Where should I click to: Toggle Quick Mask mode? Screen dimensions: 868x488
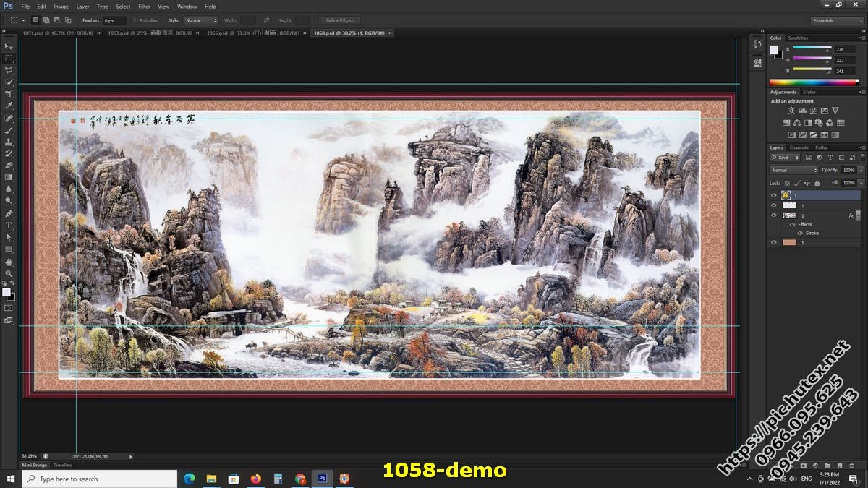point(9,308)
